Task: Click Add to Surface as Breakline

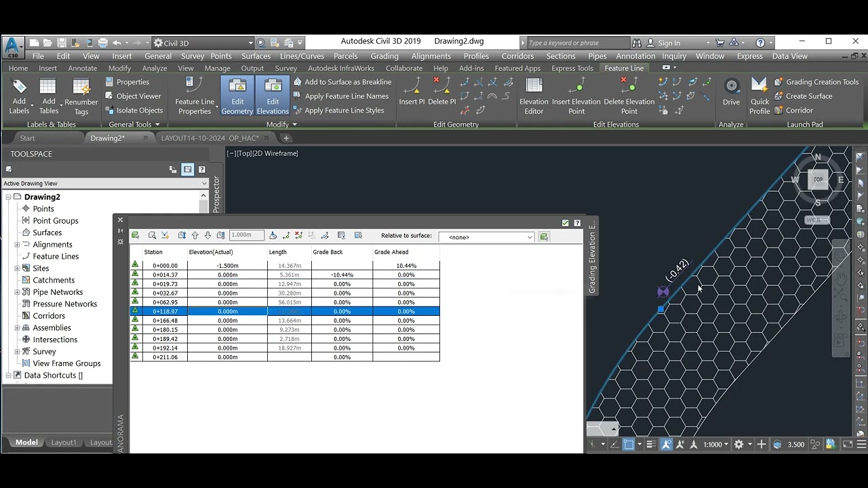Action: pyautogui.click(x=342, y=82)
